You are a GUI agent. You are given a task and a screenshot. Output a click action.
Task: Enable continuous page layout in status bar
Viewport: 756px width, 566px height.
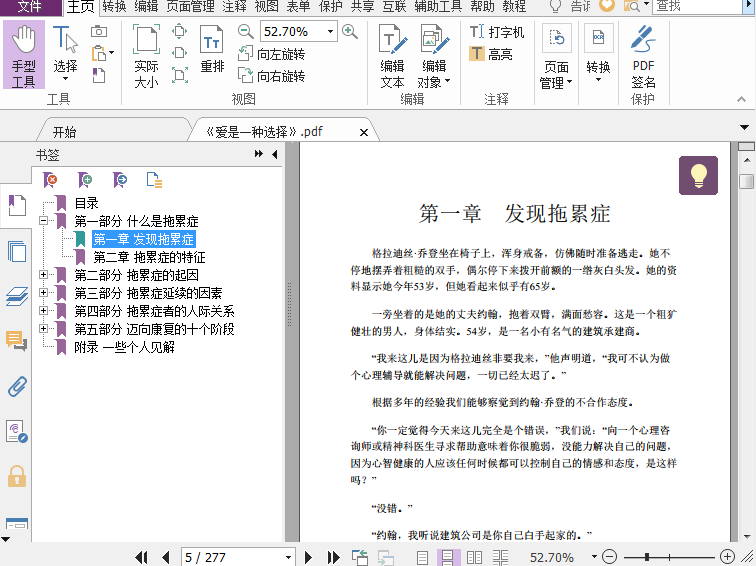click(x=447, y=557)
